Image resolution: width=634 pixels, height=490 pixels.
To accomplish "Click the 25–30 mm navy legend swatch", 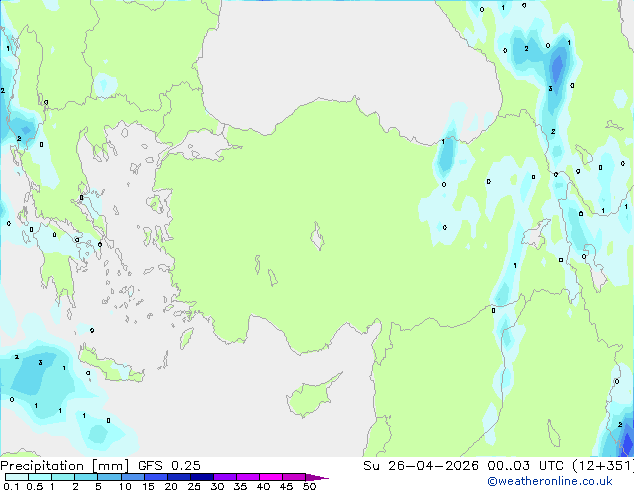I will click(201, 477).
